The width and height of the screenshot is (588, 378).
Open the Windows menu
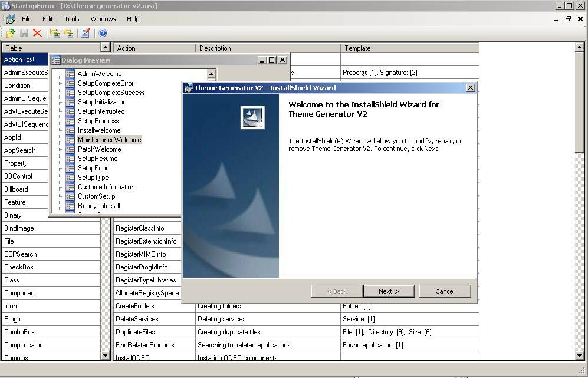pos(103,19)
